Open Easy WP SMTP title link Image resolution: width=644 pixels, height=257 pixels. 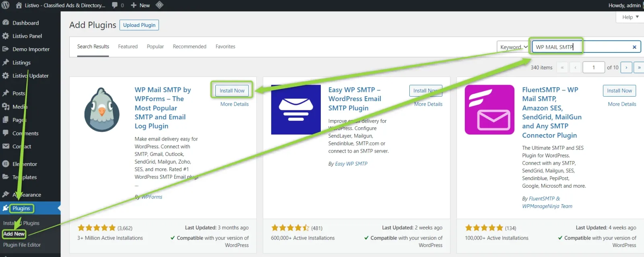pyautogui.click(x=355, y=99)
